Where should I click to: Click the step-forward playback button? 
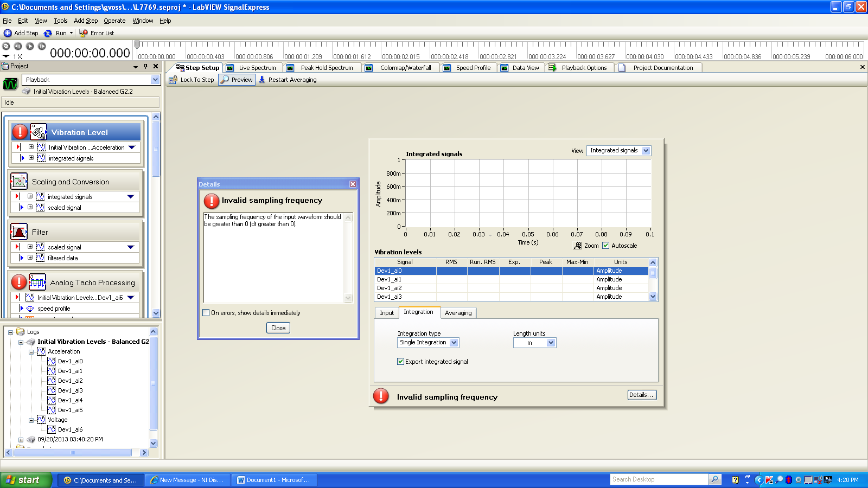[x=42, y=46]
